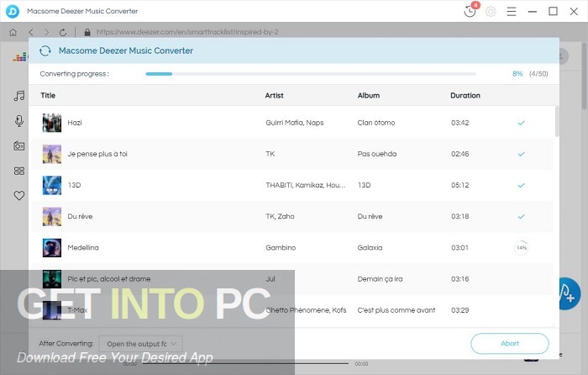Click the Deezer logo in sidebar
Viewport: 588px width, 375px height.
point(20,57)
